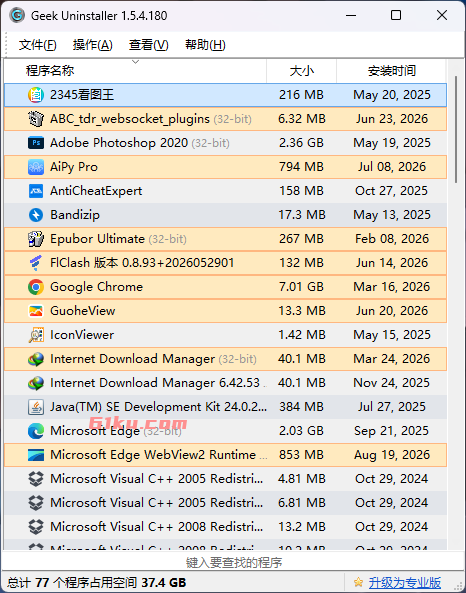Image resolution: width=466 pixels, height=593 pixels.
Task: Click the May 15, 2025 date cell
Action: [392, 335]
